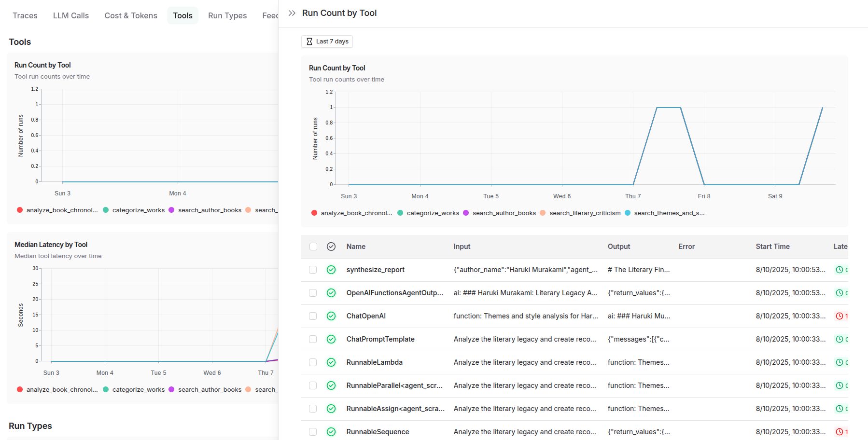
Task: Collapse the side panel with double-chevron icon
Action: [292, 13]
